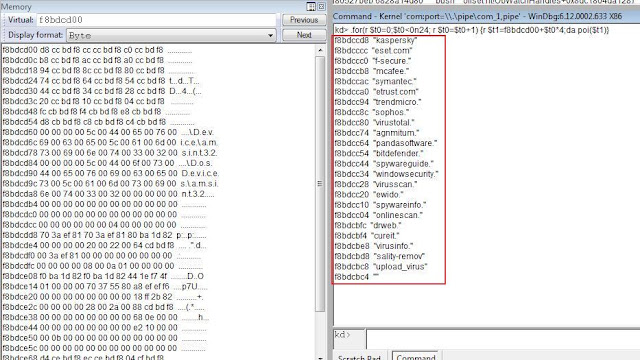640x360 pixels.
Task: Click the "sality-remov" output line
Action: click(x=380, y=256)
